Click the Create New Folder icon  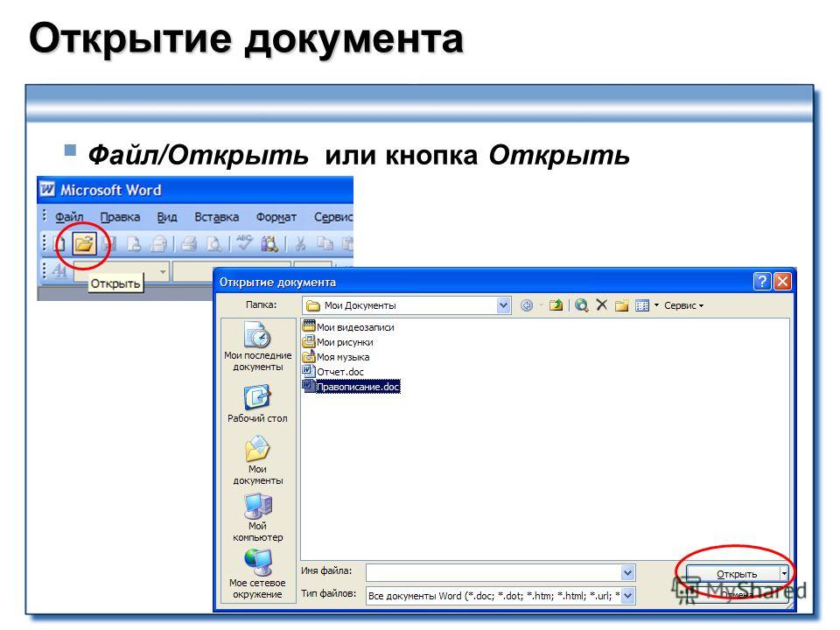(x=621, y=305)
